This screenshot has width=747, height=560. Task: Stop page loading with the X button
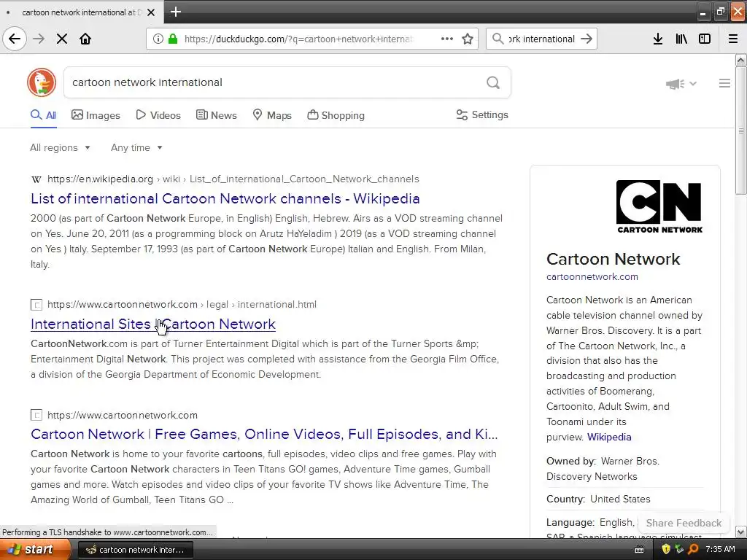coord(61,39)
